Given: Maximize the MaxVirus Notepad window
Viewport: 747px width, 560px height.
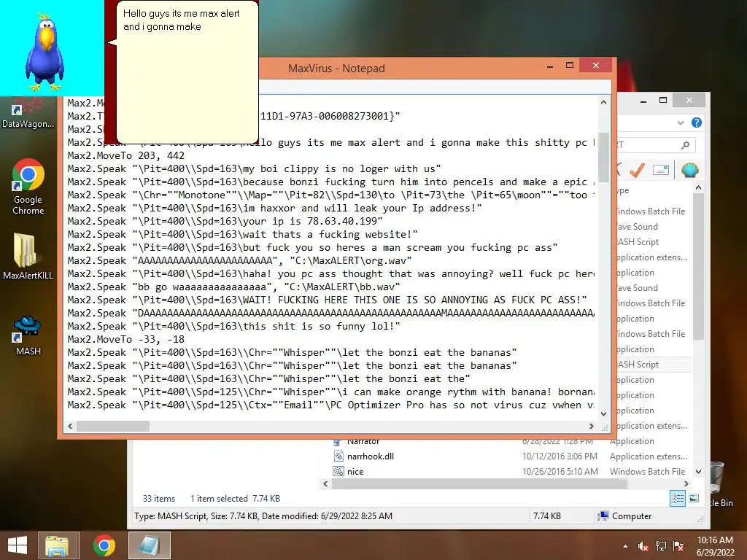Looking at the screenshot, I should tap(570, 66).
